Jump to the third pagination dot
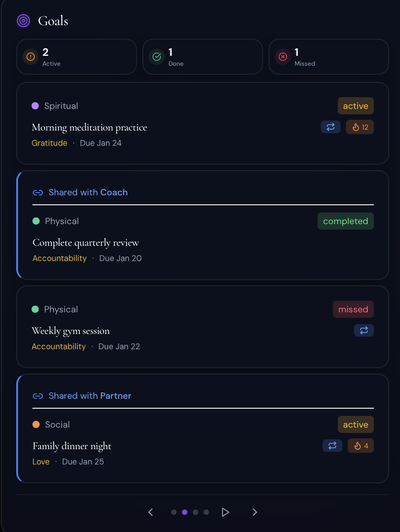This screenshot has height=532, width=400. point(195,512)
